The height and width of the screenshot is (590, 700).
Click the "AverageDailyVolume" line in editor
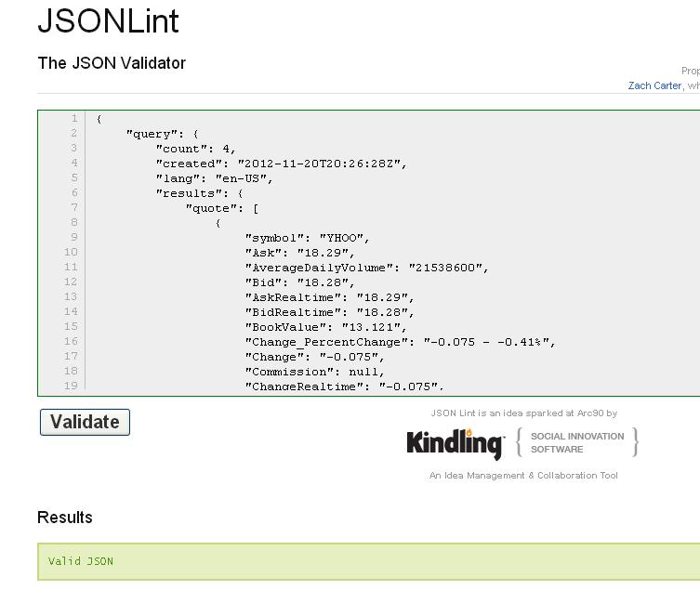(365, 268)
